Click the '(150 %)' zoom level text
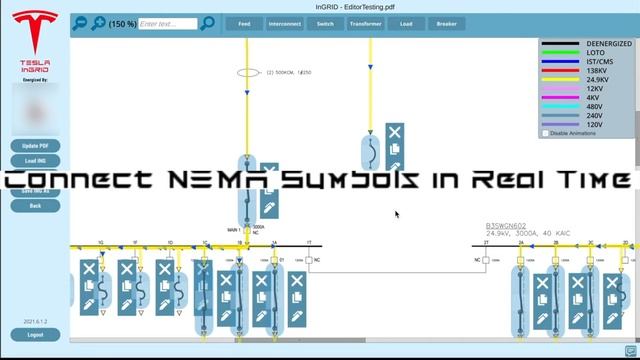This screenshot has height=360, width=640. (122, 24)
